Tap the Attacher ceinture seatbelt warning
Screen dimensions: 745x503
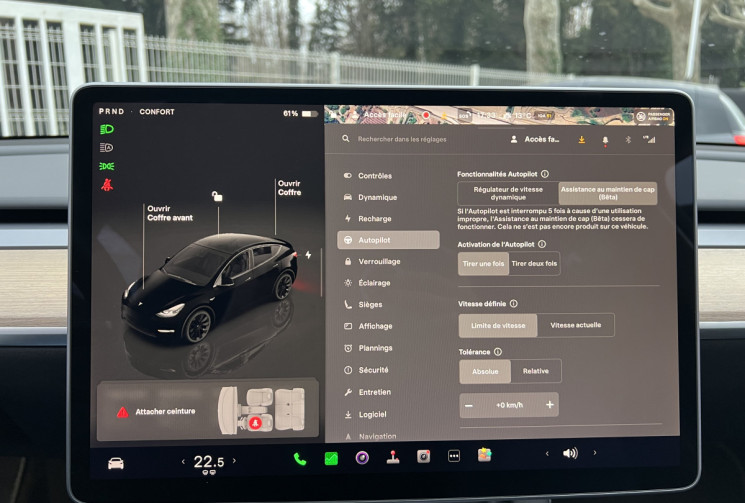(207, 411)
